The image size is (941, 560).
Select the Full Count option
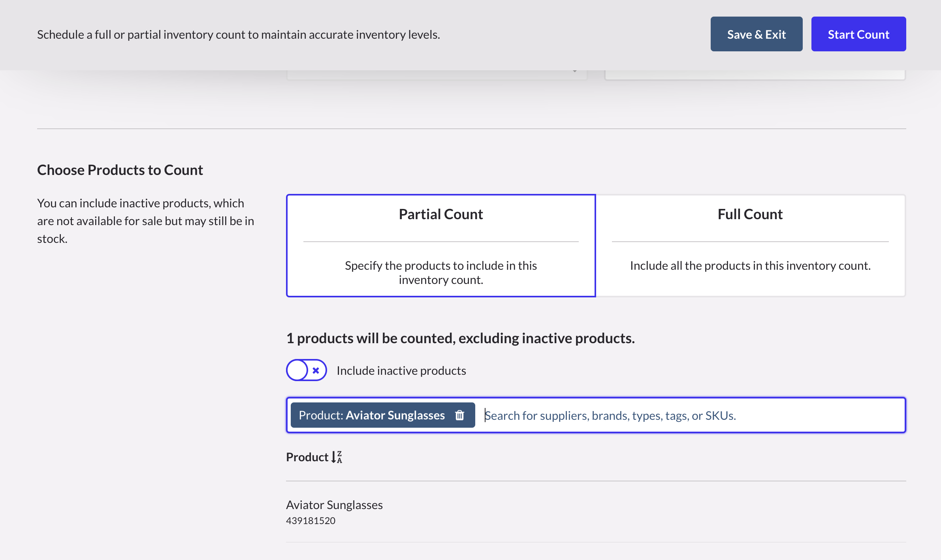click(750, 246)
